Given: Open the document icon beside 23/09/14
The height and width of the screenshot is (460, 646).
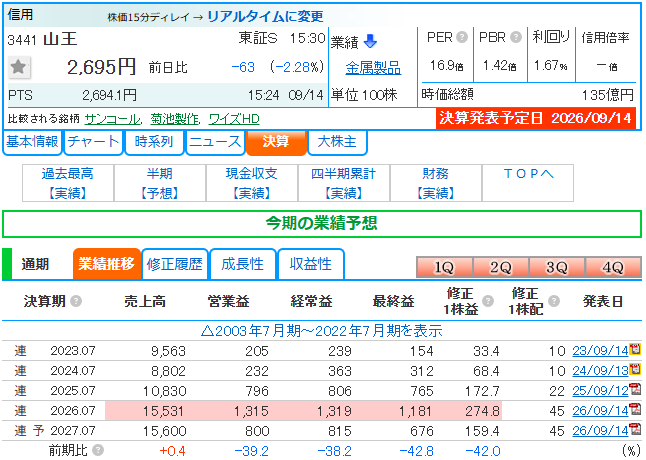Looking at the screenshot, I should click(636, 349).
